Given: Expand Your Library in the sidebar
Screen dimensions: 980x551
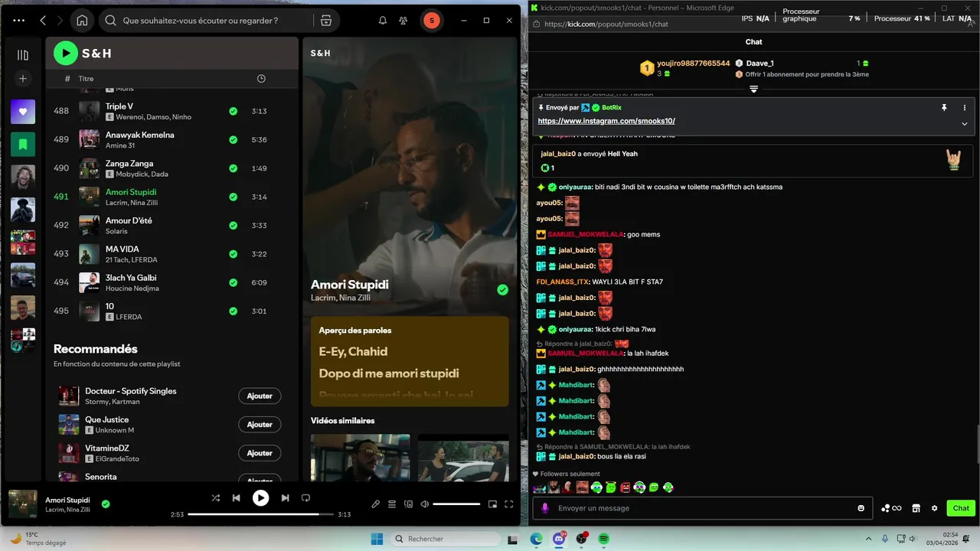Looking at the screenshot, I should (x=23, y=55).
